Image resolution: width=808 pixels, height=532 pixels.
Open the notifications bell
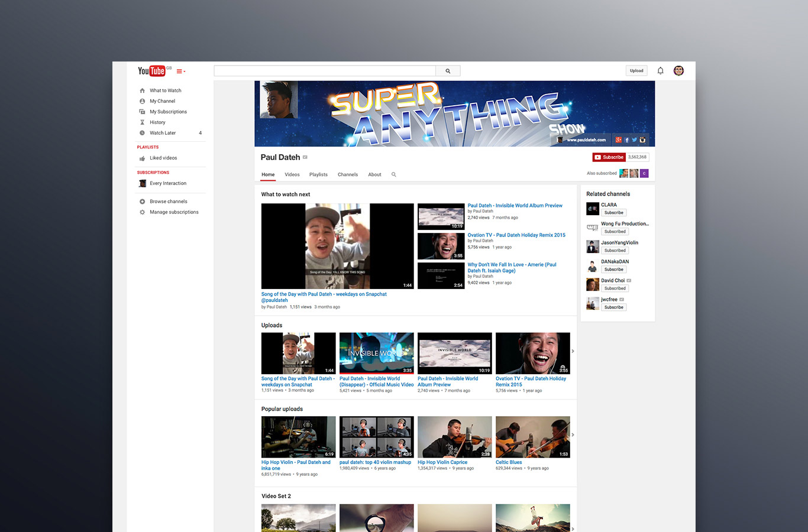pyautogui.click(x=660, y=71)
